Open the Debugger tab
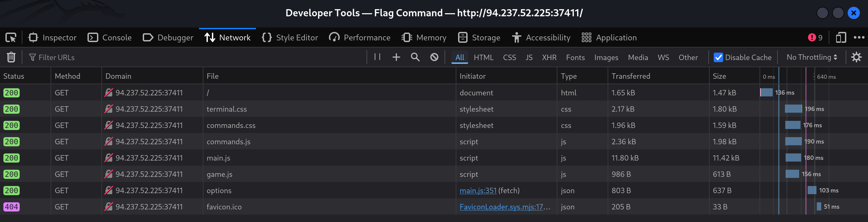The width and height of the screenshot is (868, 222). click(168, 37)
